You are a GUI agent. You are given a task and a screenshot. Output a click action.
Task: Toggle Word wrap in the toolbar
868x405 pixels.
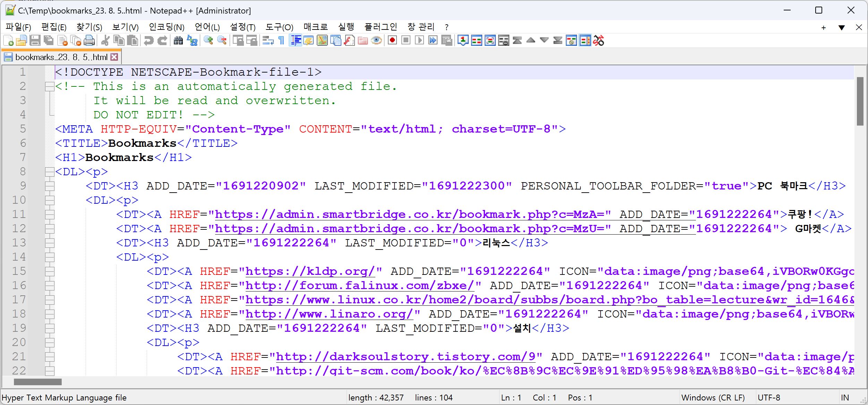pyautogui.click(x=268, y=41)
